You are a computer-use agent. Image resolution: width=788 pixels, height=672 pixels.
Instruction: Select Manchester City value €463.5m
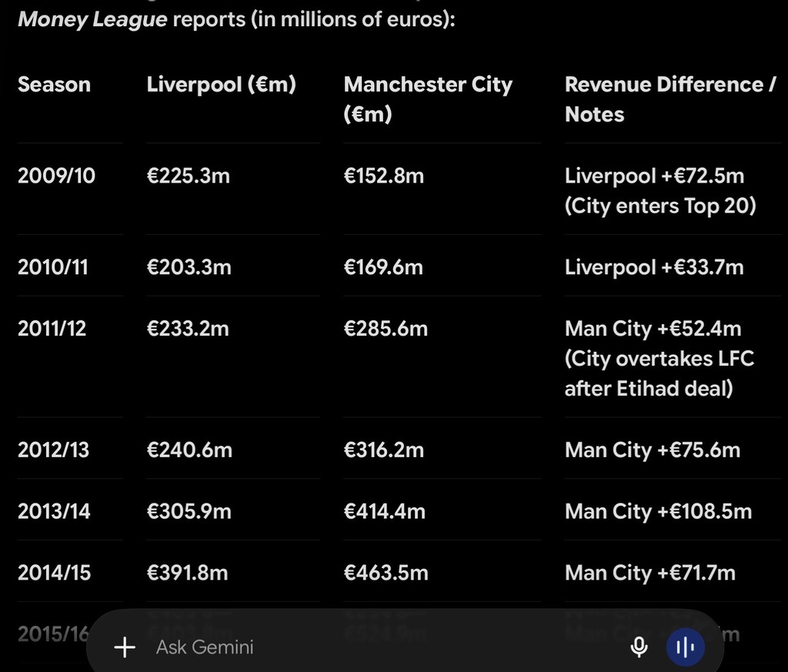point(386,573)
